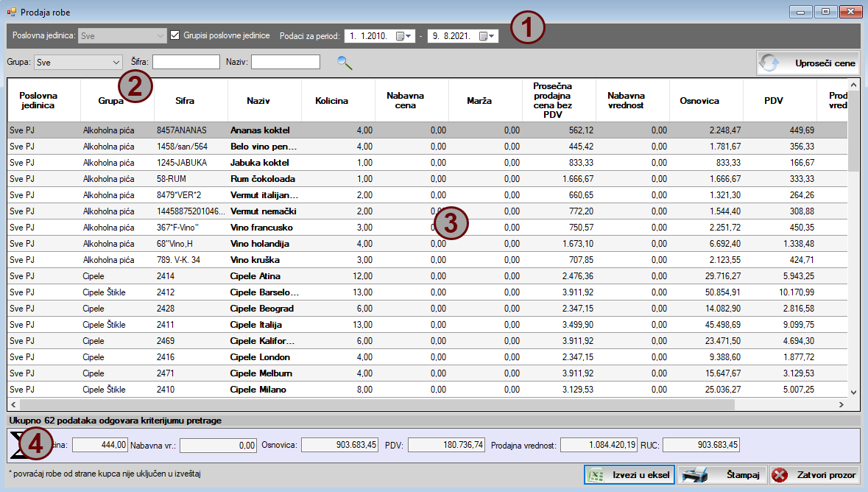Click quantity cell 12,00
The image size is (868, 492).
point(338,276)
